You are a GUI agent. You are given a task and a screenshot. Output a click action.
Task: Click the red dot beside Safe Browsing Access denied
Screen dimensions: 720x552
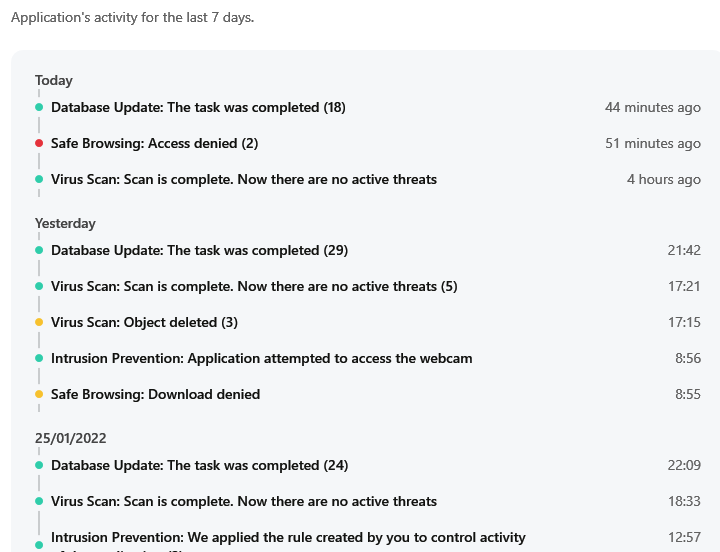point(39,143)
